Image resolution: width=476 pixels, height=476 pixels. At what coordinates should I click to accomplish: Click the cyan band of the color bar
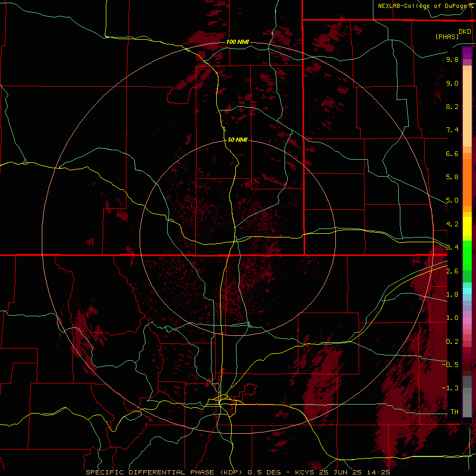pyautogui.click(x=467, y=291)
